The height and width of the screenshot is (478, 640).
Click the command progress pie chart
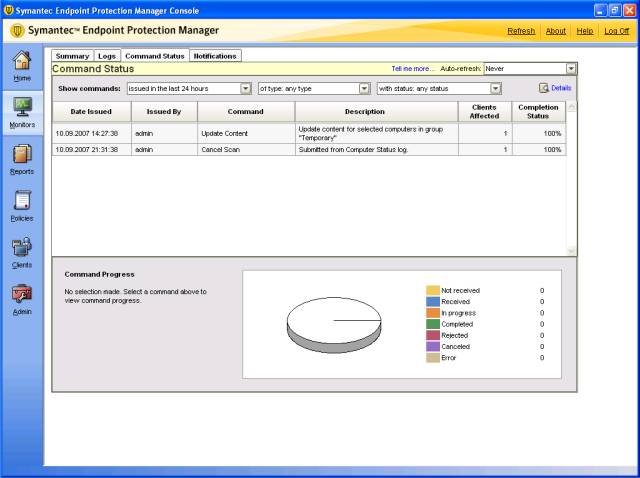334,325
